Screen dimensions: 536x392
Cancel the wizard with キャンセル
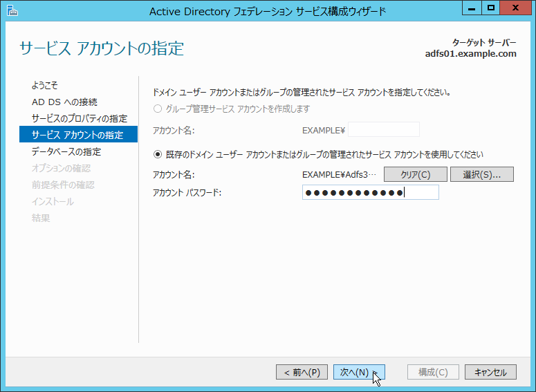[x=490, y=372]
